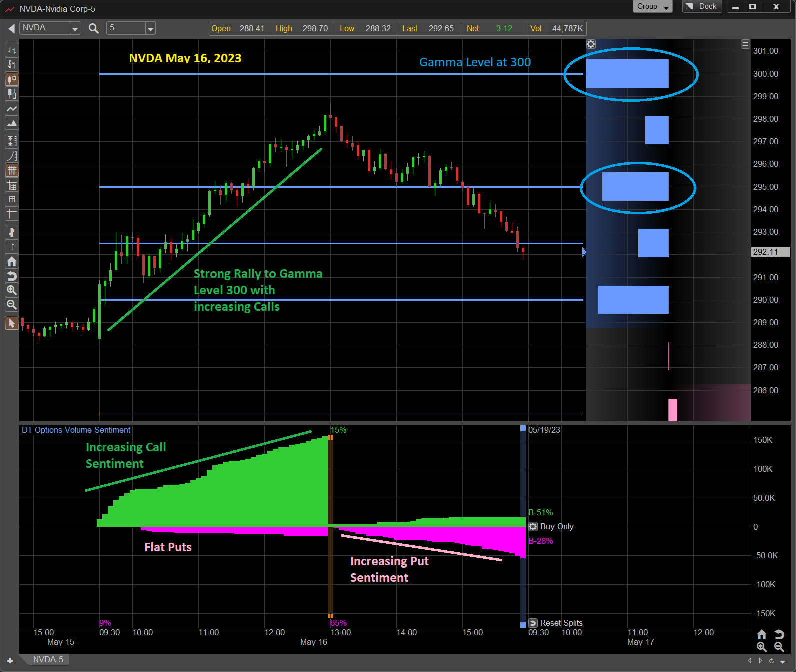This screenshot has height=672, width=796.
Task: Click the volume profile bar icon
Action: [x=12, y=232]
